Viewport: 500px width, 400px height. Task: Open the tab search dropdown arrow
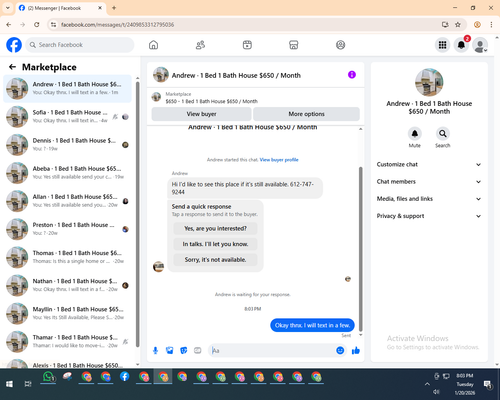8,8
